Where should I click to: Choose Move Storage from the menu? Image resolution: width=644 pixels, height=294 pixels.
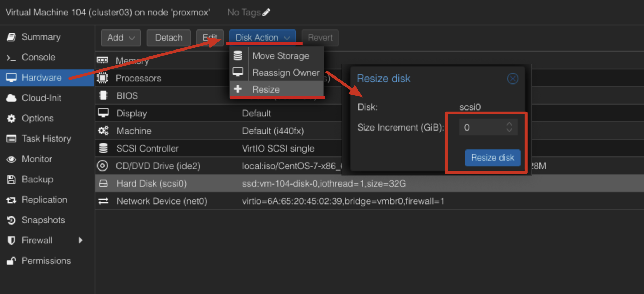(x=281, y=56)
